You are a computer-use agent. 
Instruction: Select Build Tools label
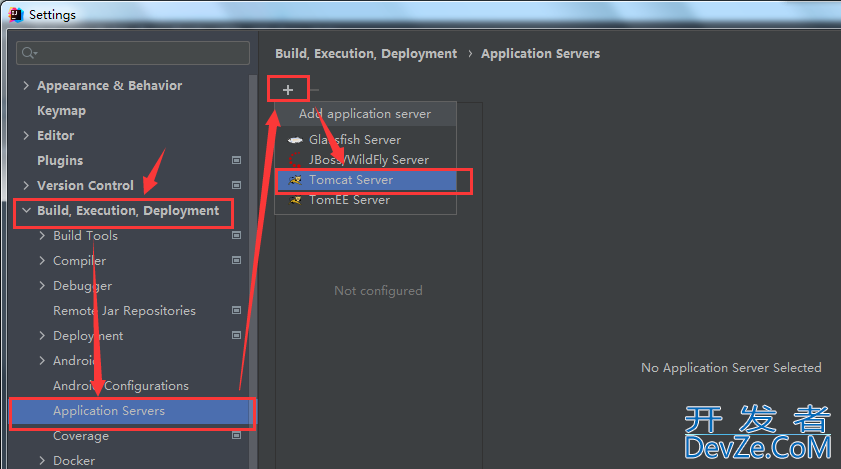[85, 236]
